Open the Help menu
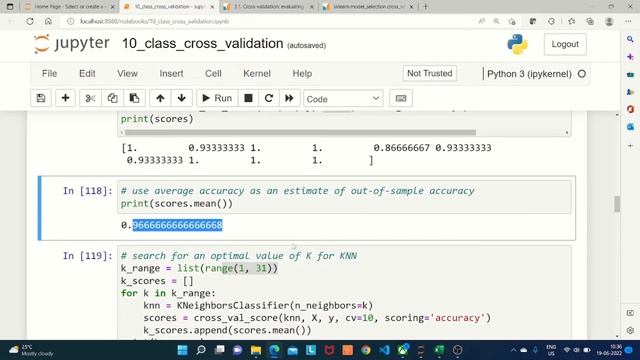640x360 pixels. [x=302, y=73]
